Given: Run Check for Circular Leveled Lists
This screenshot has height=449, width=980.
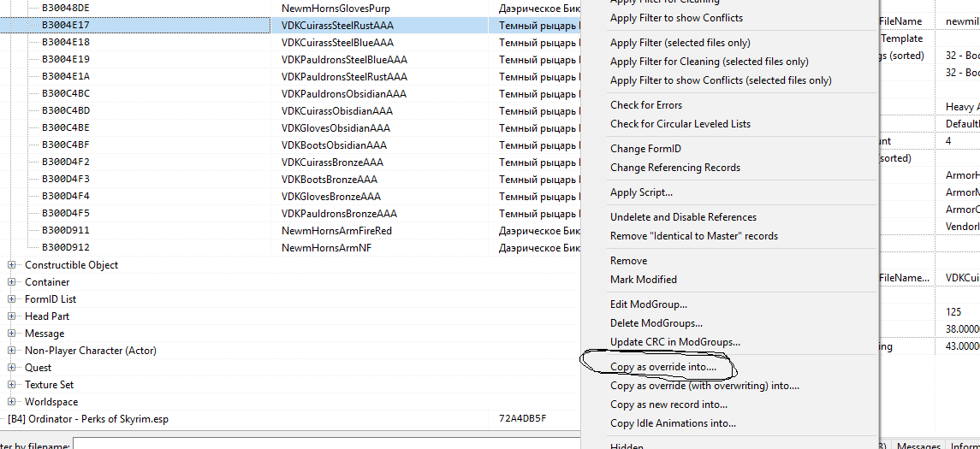Looking at the screenshot, I should point(680,124).
